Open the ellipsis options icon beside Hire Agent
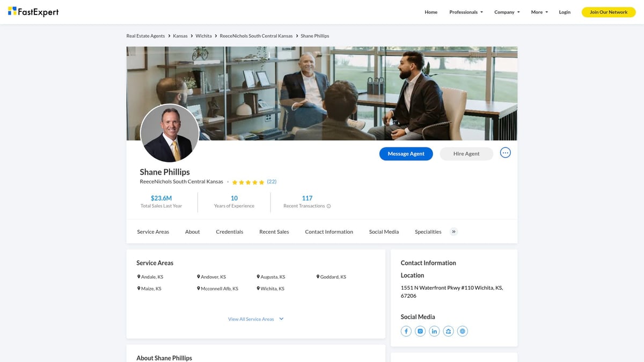This screenshot has width=644, height=362. click(x=505, y=153)
